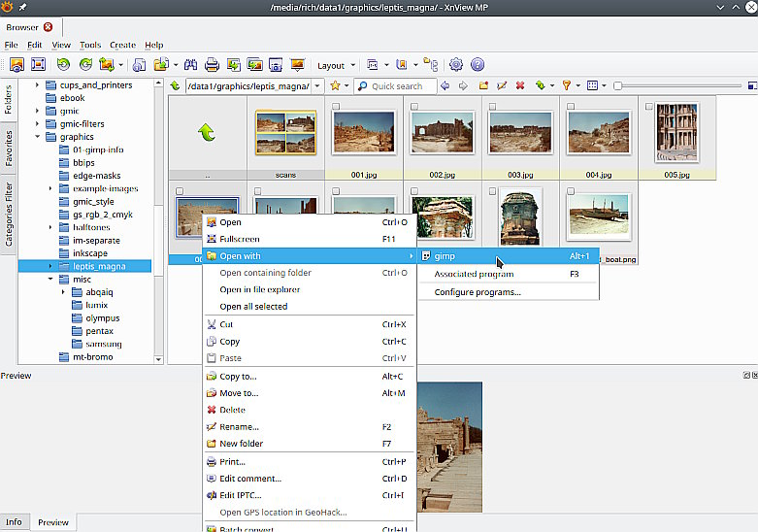Expand the example-images folder in tree
The width and height of the screenshot is (758, 532).
tap(50, 188)
